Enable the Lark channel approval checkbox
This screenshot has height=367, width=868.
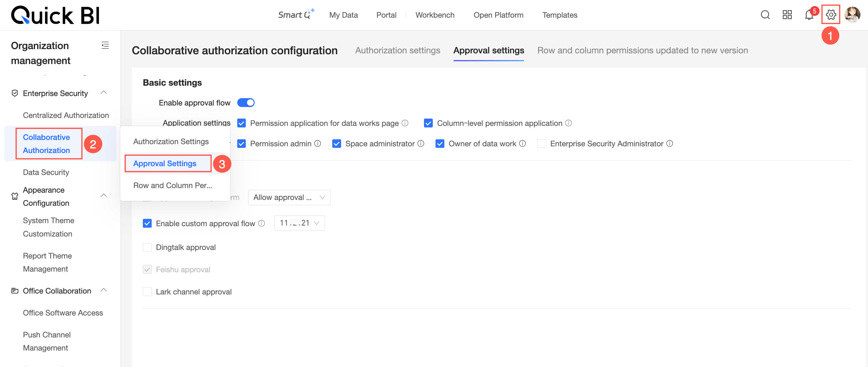point(147,292)
